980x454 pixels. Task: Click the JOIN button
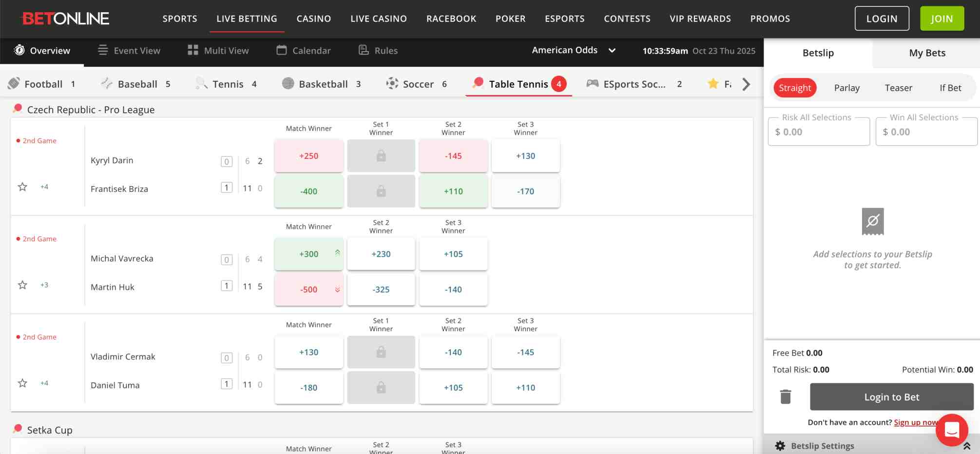pyautogui.click(x=942, y=18)
